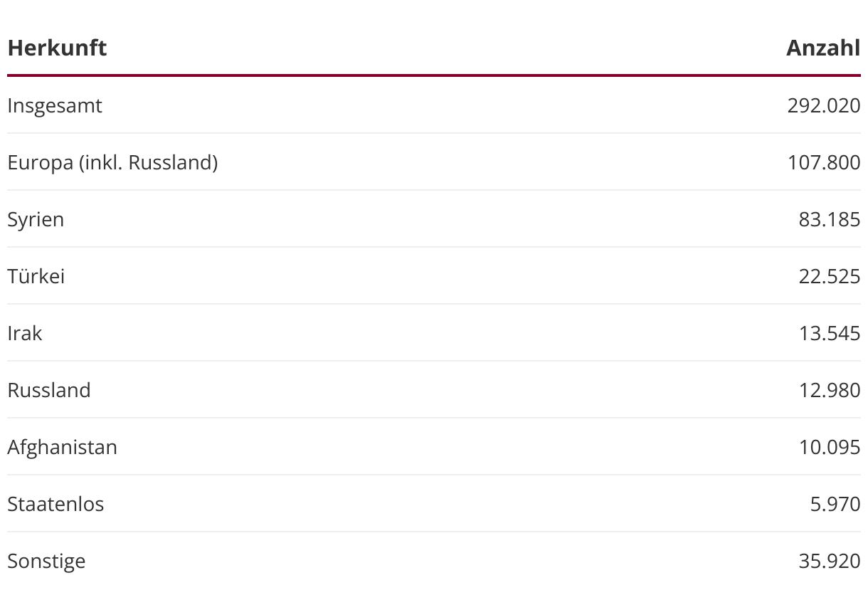Select the Staatenlos row label
Viewport: 868px width, 595px height.
[x=55, y=504]
